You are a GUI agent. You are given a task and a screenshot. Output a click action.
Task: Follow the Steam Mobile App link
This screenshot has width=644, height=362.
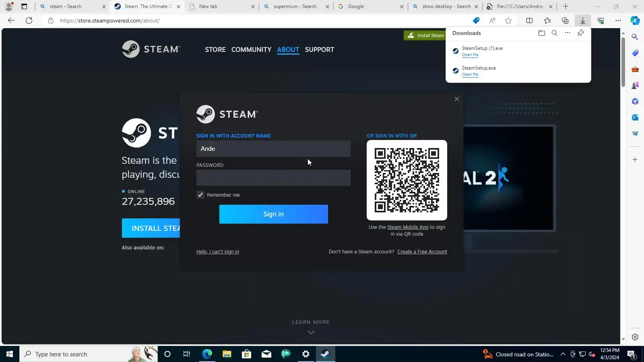[x=408, y=227]
